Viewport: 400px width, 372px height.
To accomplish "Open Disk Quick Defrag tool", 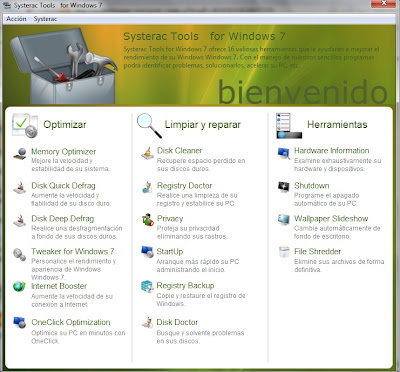I will [x=63, y=185].
